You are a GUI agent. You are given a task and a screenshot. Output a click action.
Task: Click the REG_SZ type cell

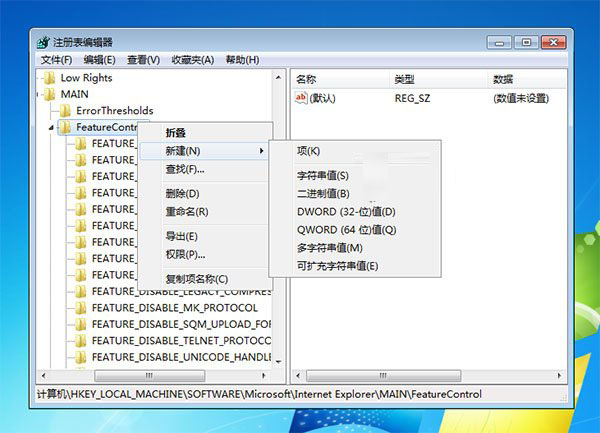(x=412, y=98)
